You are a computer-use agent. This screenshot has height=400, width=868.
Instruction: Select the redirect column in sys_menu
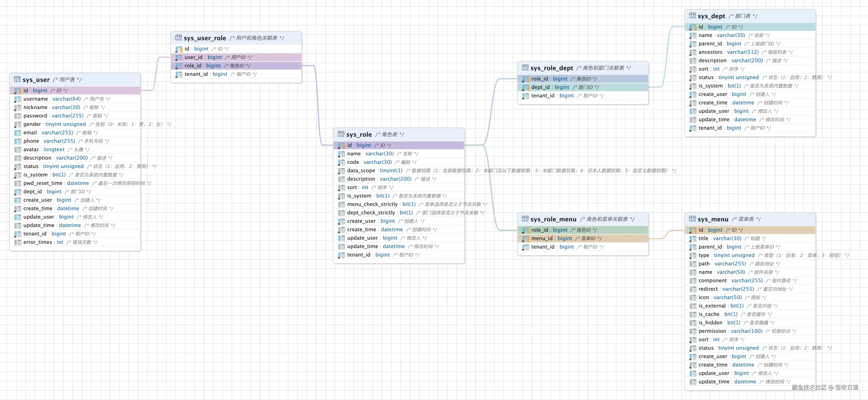[x=750, y=289]
